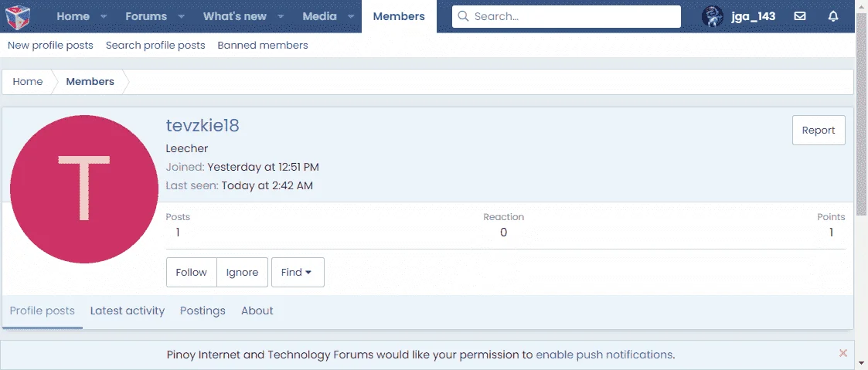Click the tevzkie18 username heading
The width and height of the screenshot is (868, 370).
click(x=203, y=126)
